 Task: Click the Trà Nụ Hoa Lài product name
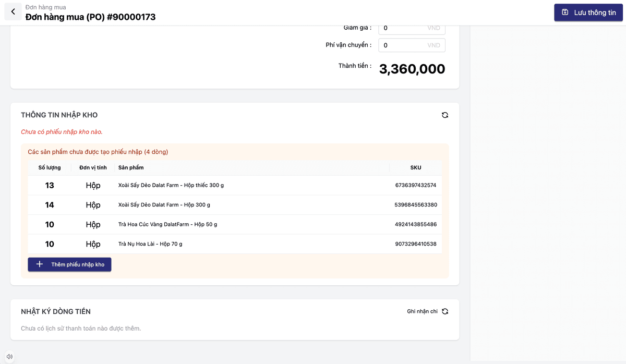[150, 244]
